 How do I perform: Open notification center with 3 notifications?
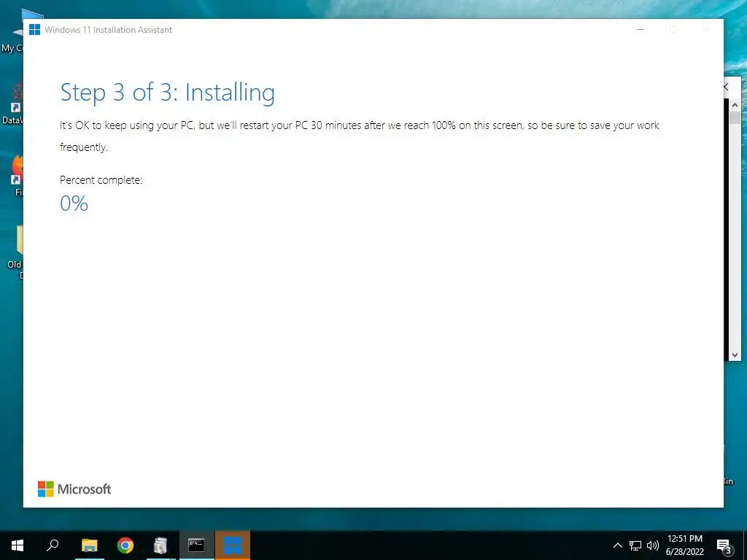point(724,546)
